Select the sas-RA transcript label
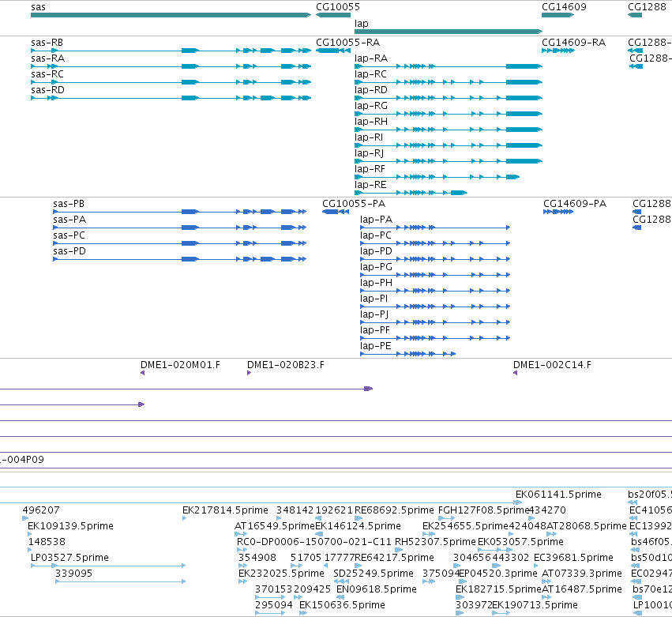This screenshot has height=617, width=672. click(x=47, y=58)
